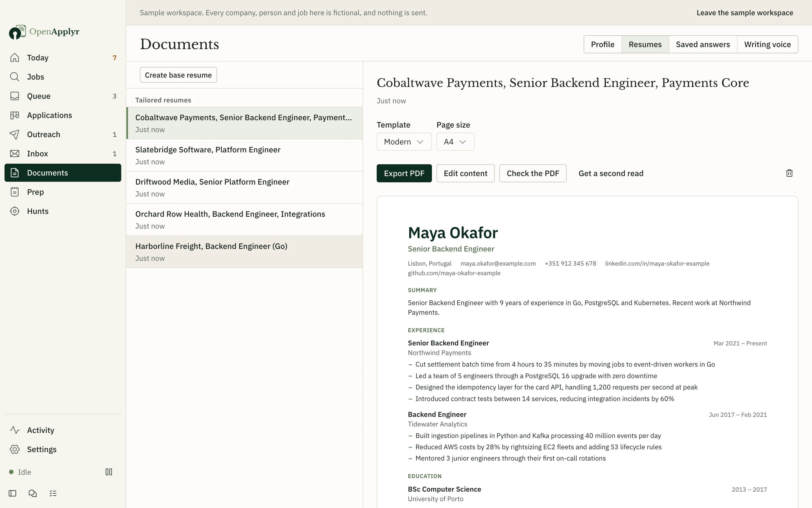
Task: Click the Prep calendar icon
Action: coord(14,192)
